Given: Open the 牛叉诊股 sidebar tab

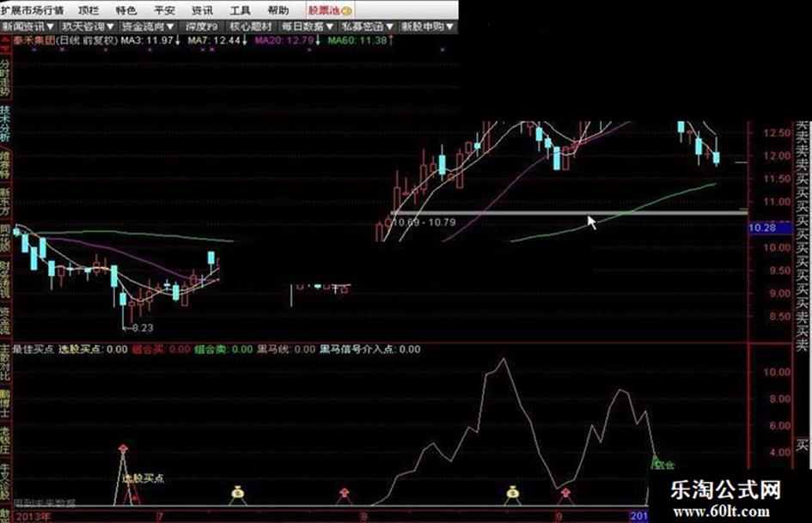Looking at the screenshot, I should [5, 482].
